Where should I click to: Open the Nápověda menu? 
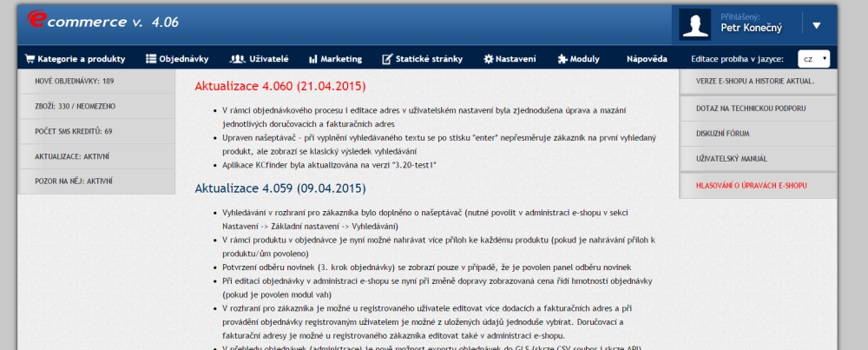pos(647,59)
